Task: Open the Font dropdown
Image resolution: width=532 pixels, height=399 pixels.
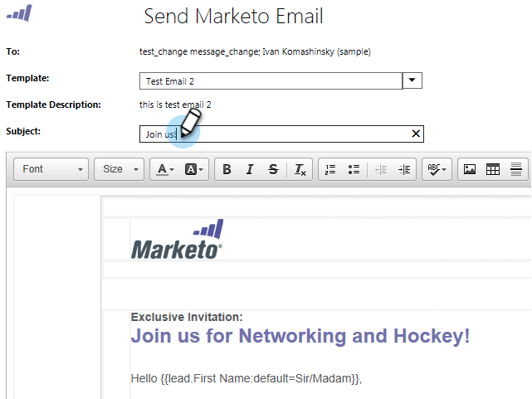Action: [51, 169]
